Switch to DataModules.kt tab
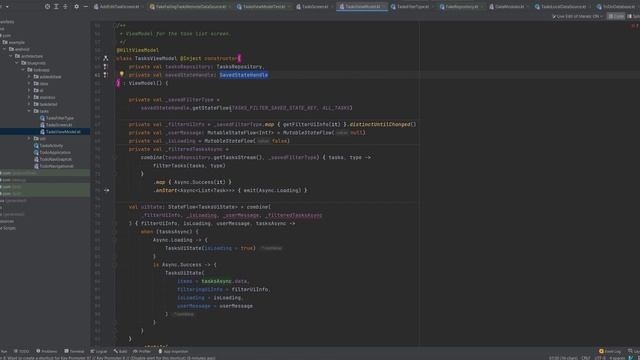The height and width of the screenshot is (360, 640). point(507,7)
